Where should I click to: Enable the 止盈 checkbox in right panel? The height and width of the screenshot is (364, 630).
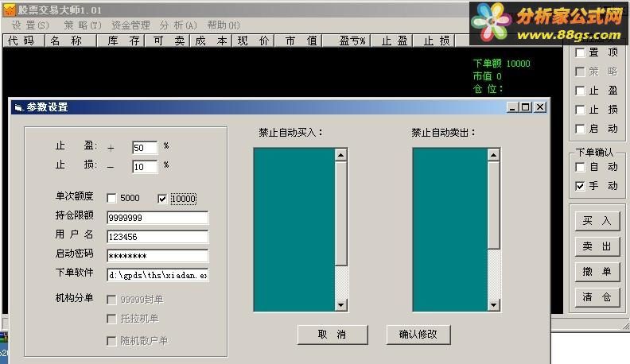click(580, 91)
